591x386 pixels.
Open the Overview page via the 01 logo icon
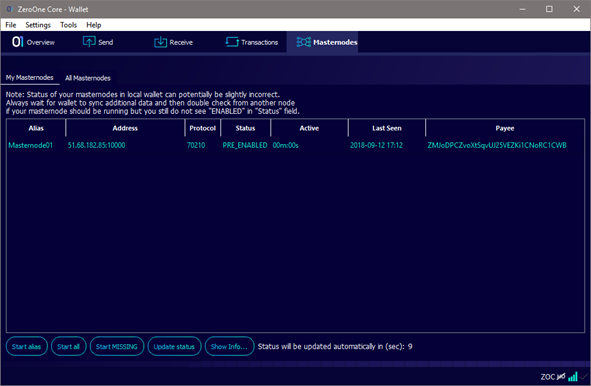[17, 42]
